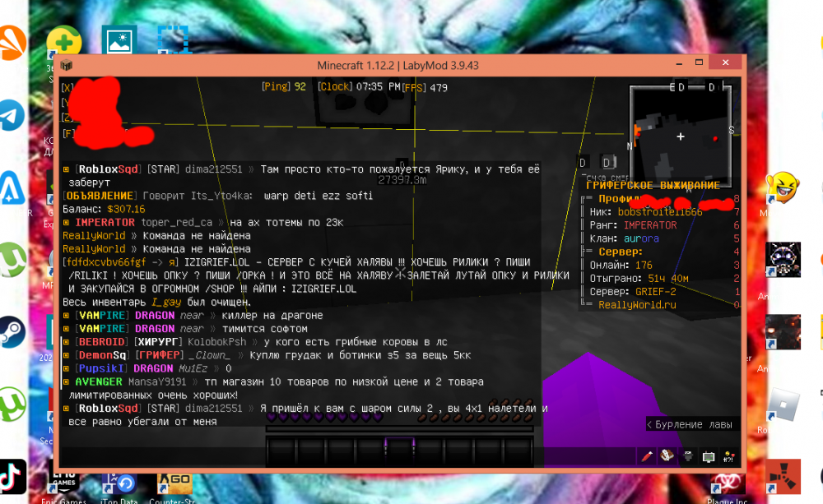This screenshot has height=504, width=823.
Task: Open the orange Avast desktop shortcut
Action: (12, 43)
